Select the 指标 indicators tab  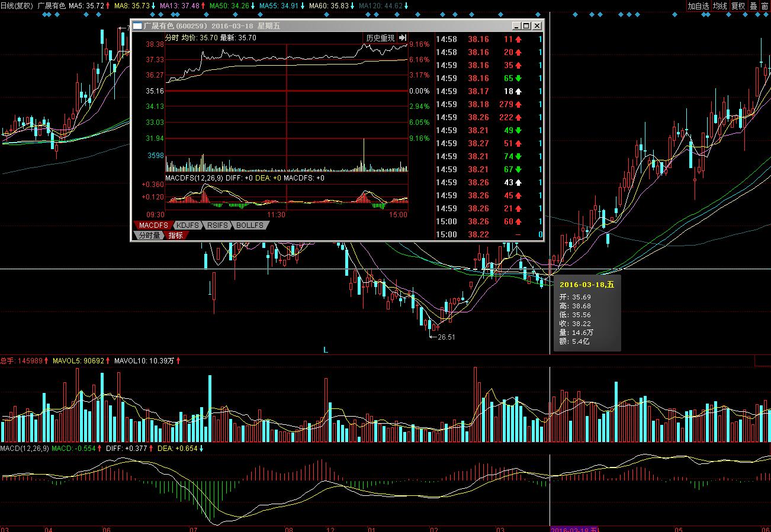click(x=176, y=235)
